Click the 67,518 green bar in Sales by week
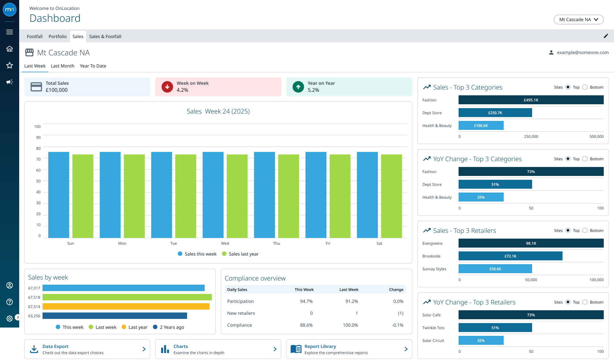Screen dimensions: 614x364 [x=127, y=297]
